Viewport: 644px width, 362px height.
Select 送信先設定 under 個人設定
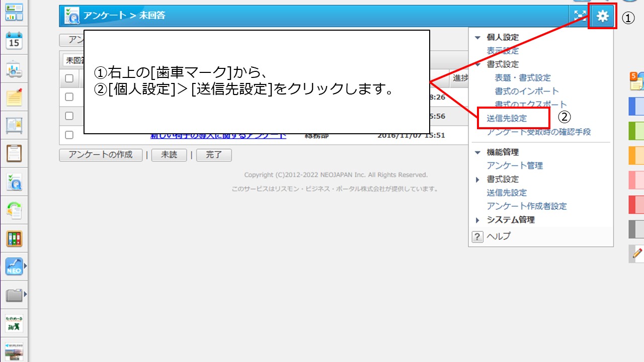[x=507, y=119]
